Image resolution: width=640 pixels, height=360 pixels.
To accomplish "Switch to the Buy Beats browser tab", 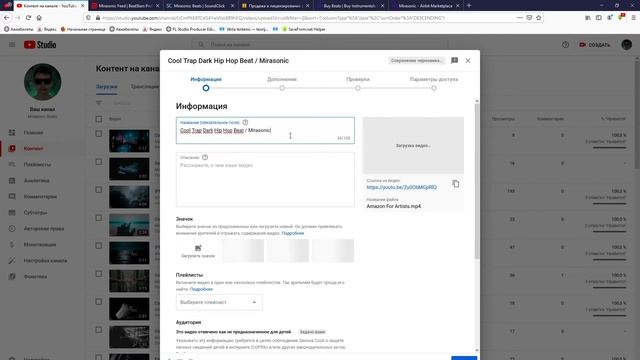I will pyautogui.click(x=350, y=6).
